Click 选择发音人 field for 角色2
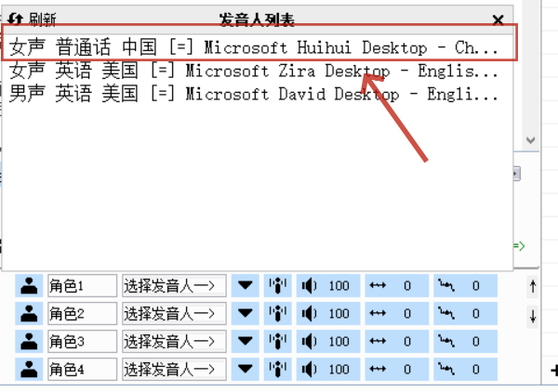558x392 pixels. pos(174,313)
